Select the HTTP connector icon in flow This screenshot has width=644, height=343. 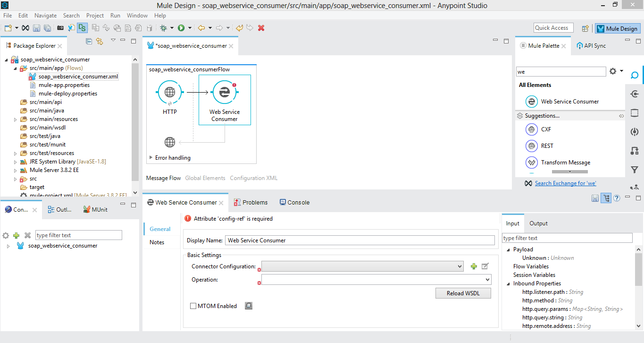pyautogui.click(x=170, y=92)
